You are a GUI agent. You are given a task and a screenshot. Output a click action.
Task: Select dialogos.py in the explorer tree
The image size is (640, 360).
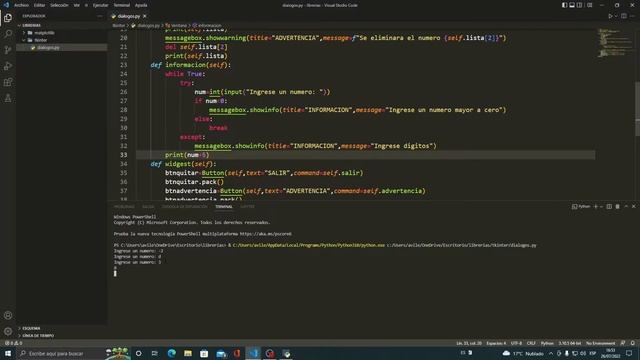point(61,48)
